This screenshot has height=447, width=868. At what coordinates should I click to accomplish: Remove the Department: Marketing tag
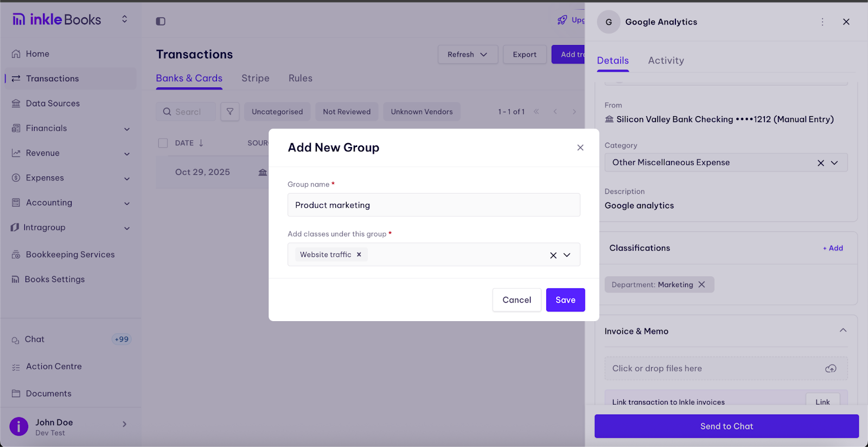[701, 284]
